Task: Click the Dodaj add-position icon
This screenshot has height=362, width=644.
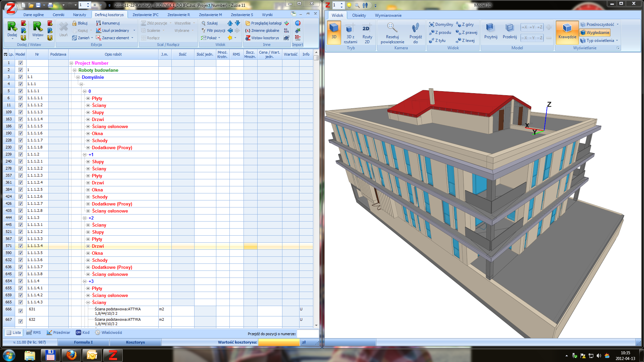Action: click(12, 29)
